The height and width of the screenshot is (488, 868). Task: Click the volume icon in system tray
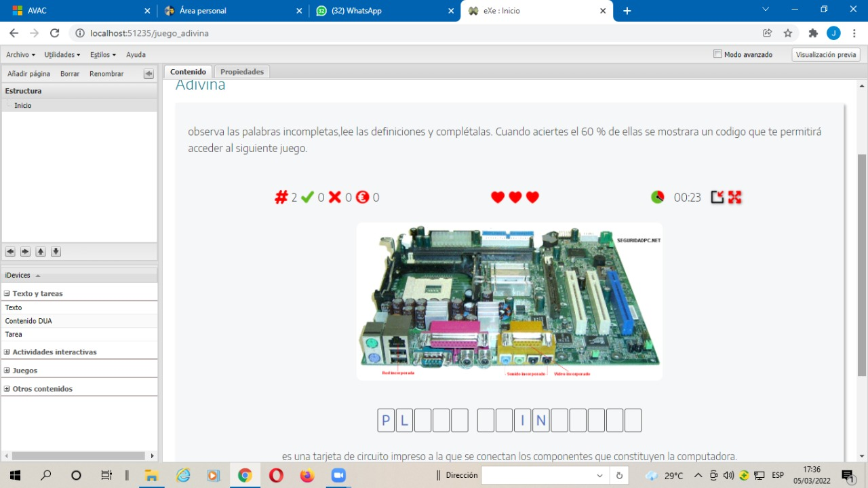pyautogui.click(x=728, y=476)
